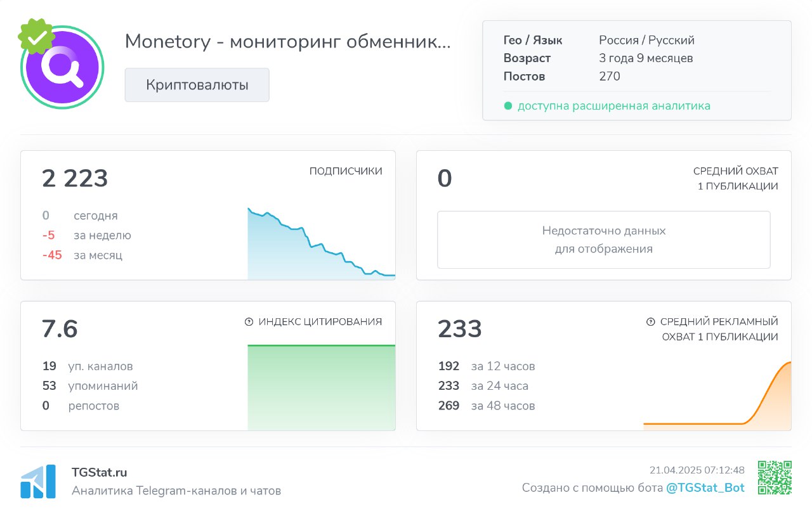The height and width of the screenshot is (509, 812).
Task: Click the channel title Monetory - мониторинг обменник...
Action: pos(287,41)
